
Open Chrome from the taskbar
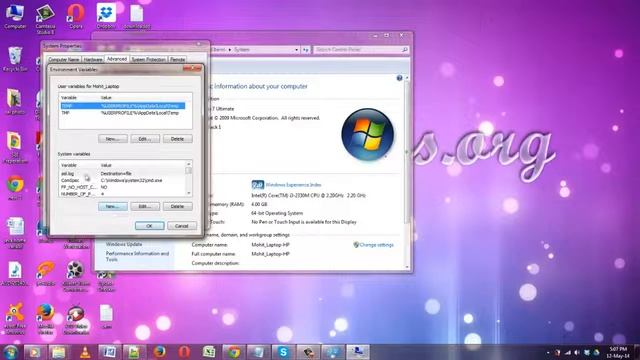tap(234, 352)
